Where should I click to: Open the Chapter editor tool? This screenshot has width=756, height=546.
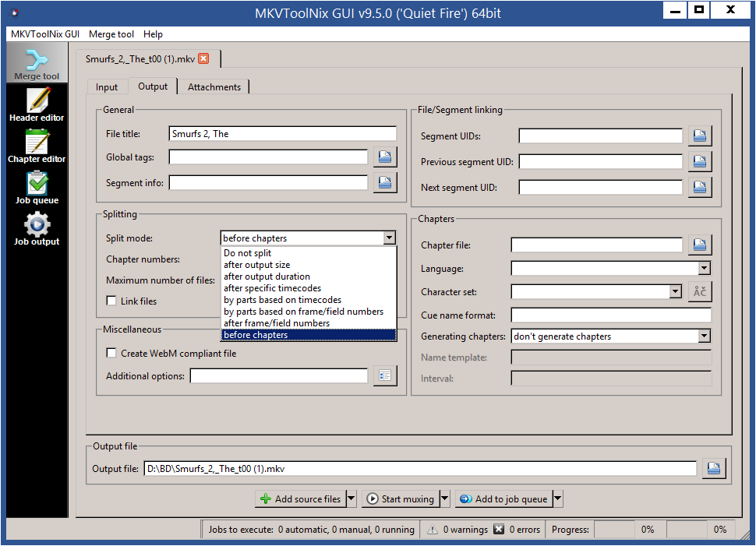coord(37,146)
